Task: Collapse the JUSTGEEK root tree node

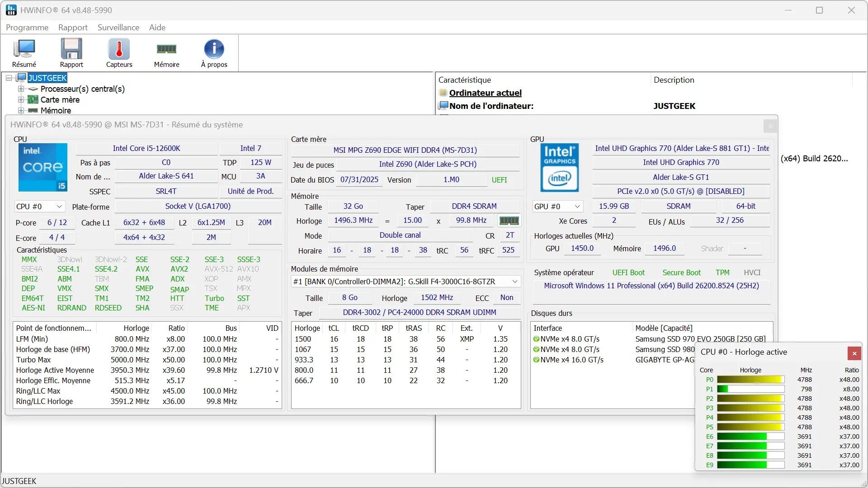Action: click(x=9, y=78)
